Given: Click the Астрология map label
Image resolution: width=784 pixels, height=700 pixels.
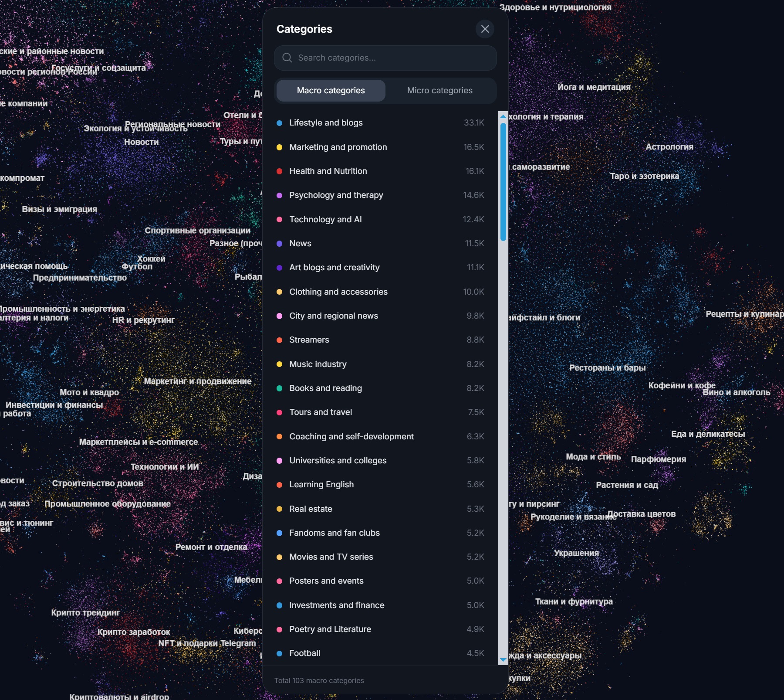Looking at the screenshot, I should (669, 147).
